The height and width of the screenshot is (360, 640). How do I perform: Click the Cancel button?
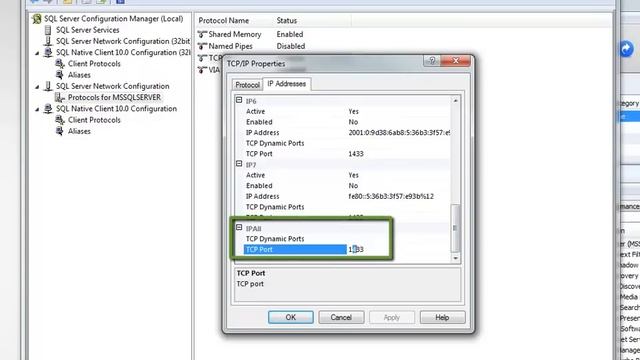341,317
